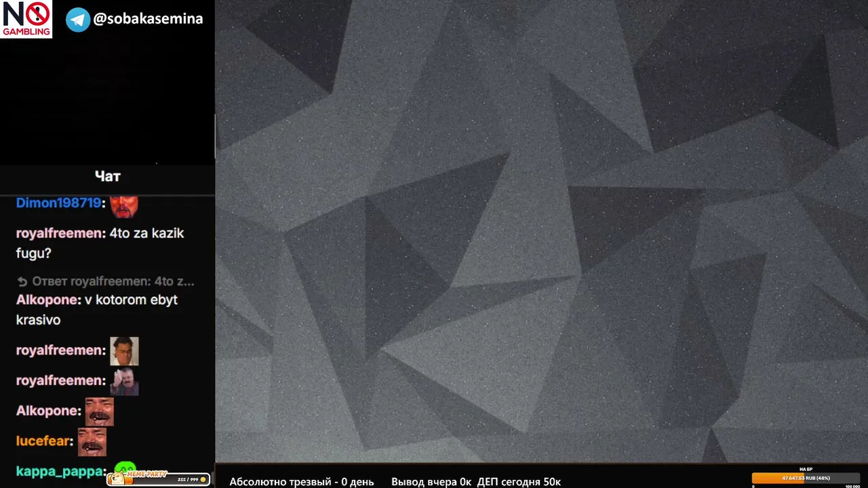Click royalfreemen's waving man emote
868x488 pixels.
124,382
